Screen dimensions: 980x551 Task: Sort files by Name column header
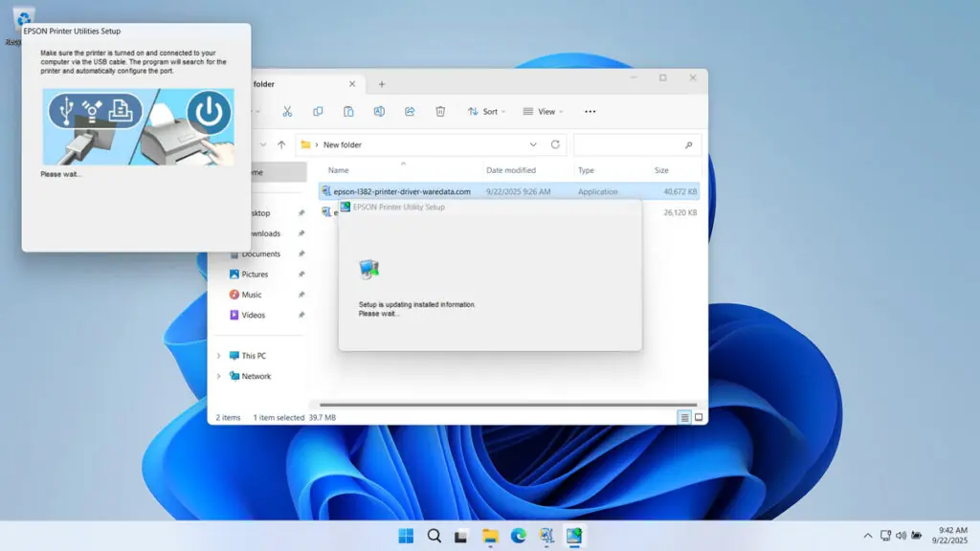(338, 170)
